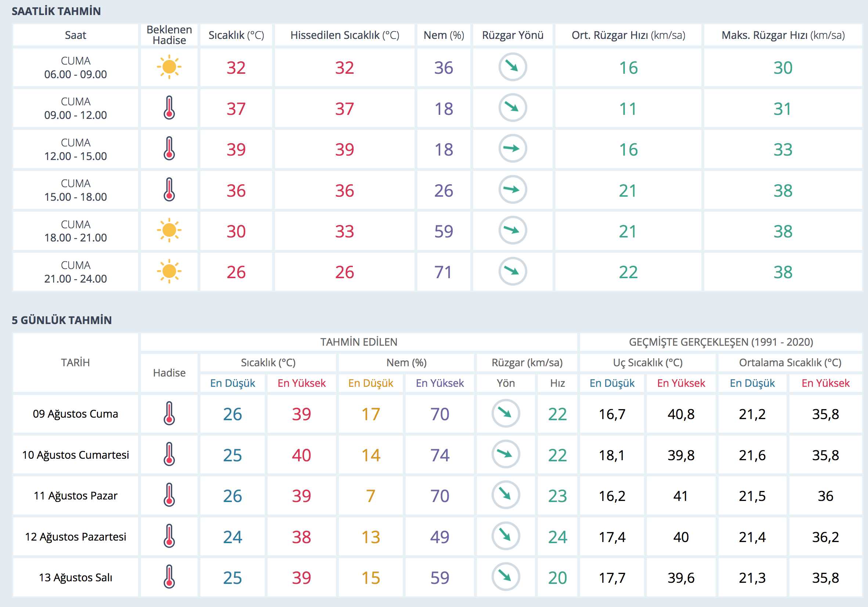Viewport: 868px width, 607px height.
Task: Click the wind direction icon for 09 Ağustos Cuma
Action: pyautogui.click(x=506, y=413)
